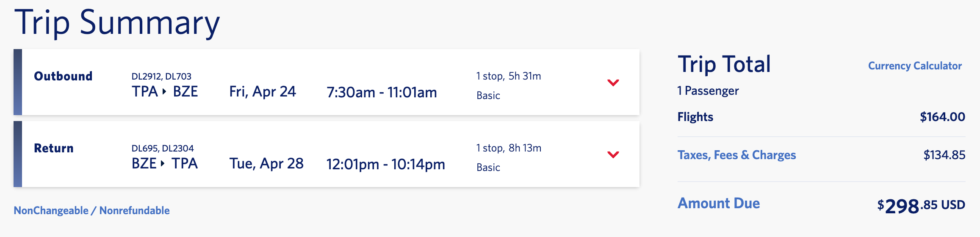Expand the Outbound flight details chevron
Screen dimensions: 980x237
[613, 83]
